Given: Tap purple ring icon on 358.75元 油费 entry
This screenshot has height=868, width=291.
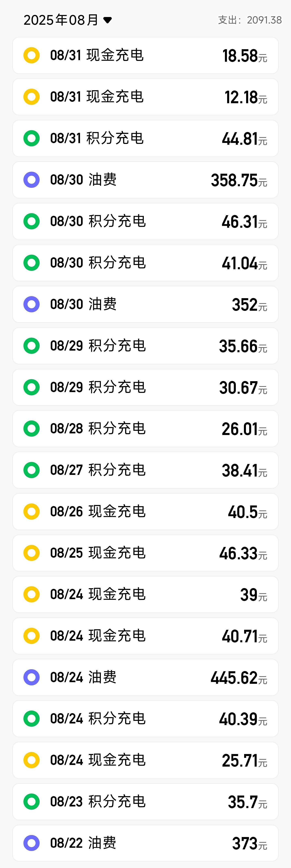Looking at the screenshot, I should pyautogui.click(x=32, y=180).
